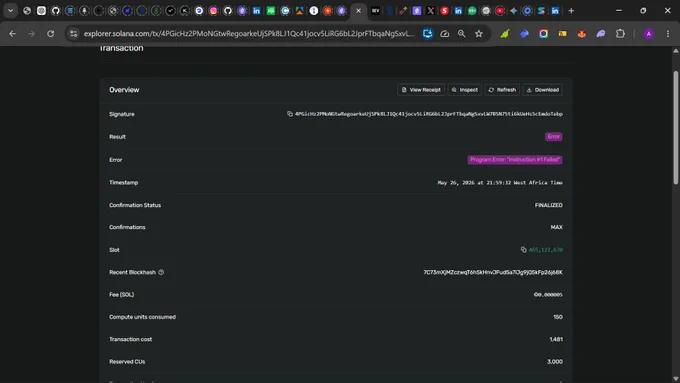Screen dimensions: 680x383
Task: View site information for explorer.solana.com
Action: (73, 33)
